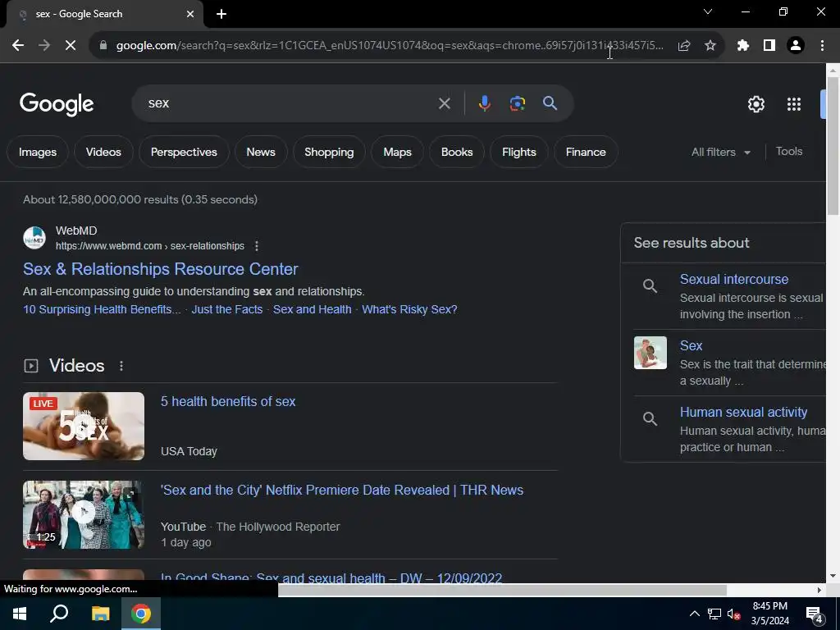Viewport: 840px width, 630px height.
Task: Click the WebMD site favicon
Action: pos(34,238)
